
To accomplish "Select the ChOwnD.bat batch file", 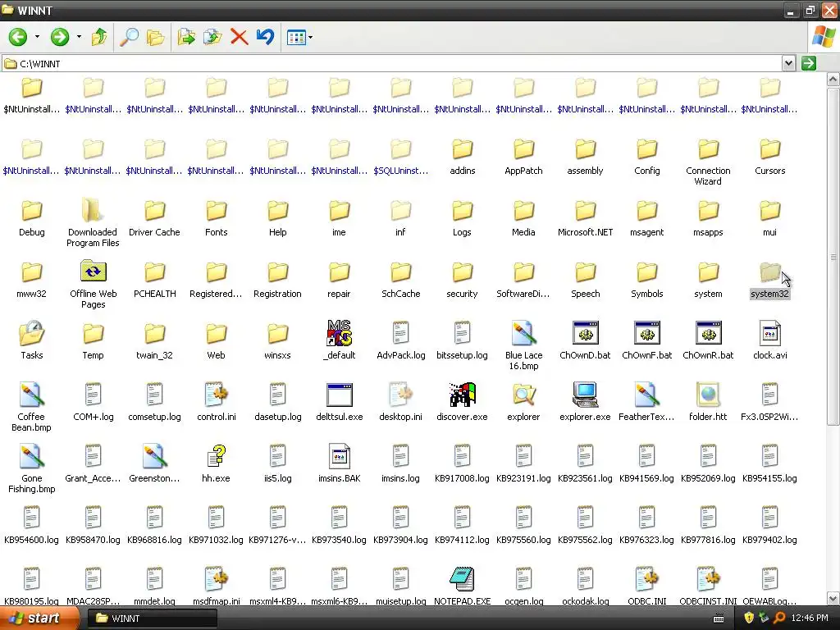I will coord(585,340).
